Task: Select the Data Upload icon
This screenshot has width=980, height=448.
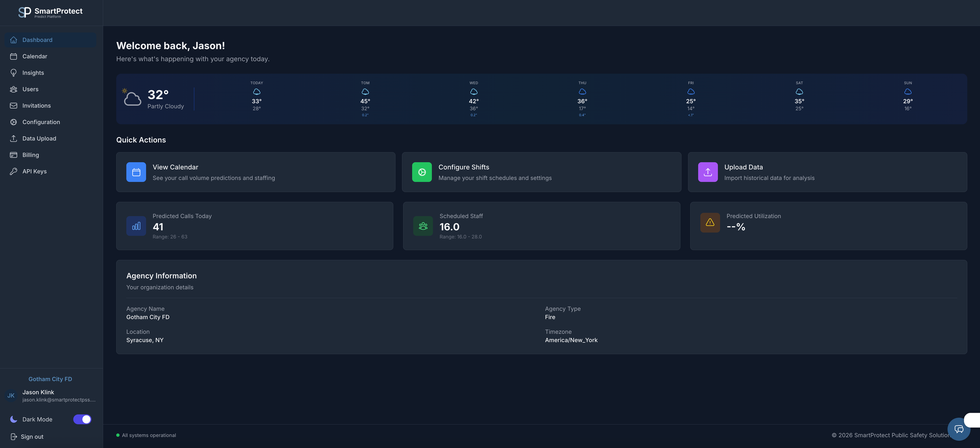Action: click(14, 138)
